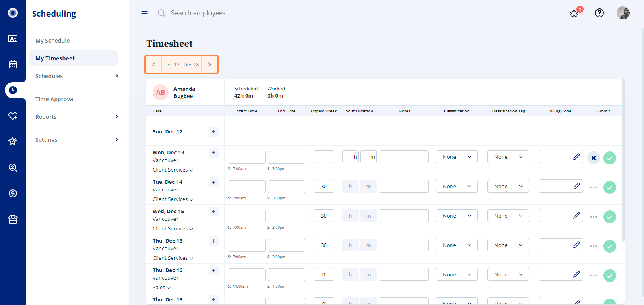Edit billing code for Tue, Dec 14
This screenshot has height=305, width=644.
coord(577,186)
